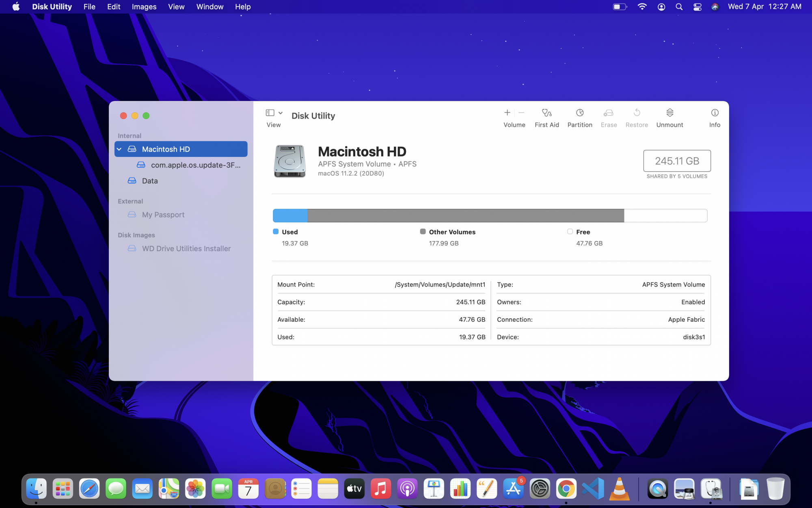Click the Restore toolbar icon
812x508 pixels.
click(636, 113)
